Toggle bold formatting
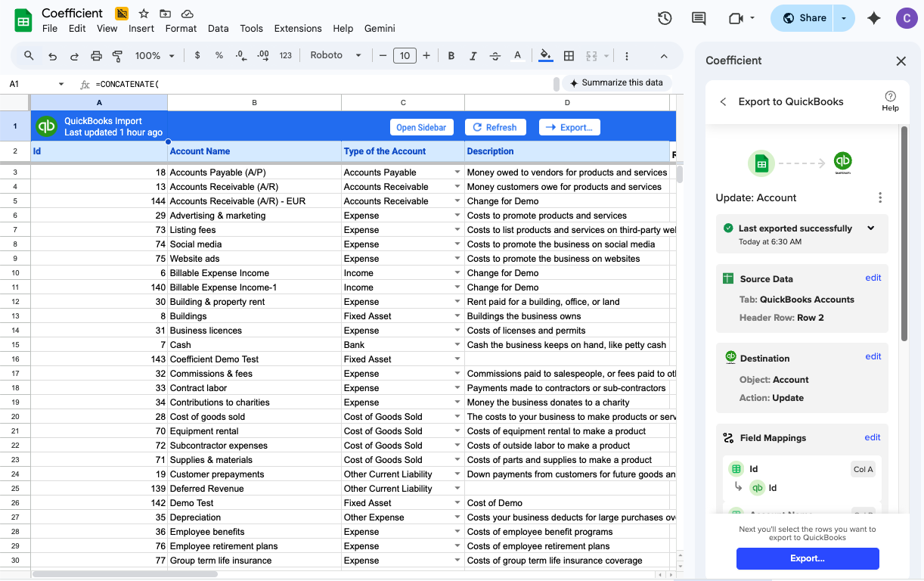The height and width of the screenshot is (581, 924). [451, 56]
